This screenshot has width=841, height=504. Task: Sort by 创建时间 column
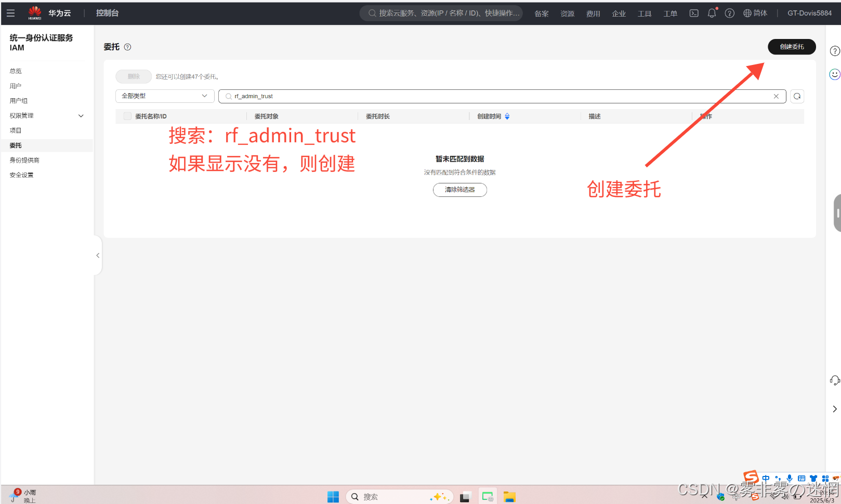[x=507, y=116]
